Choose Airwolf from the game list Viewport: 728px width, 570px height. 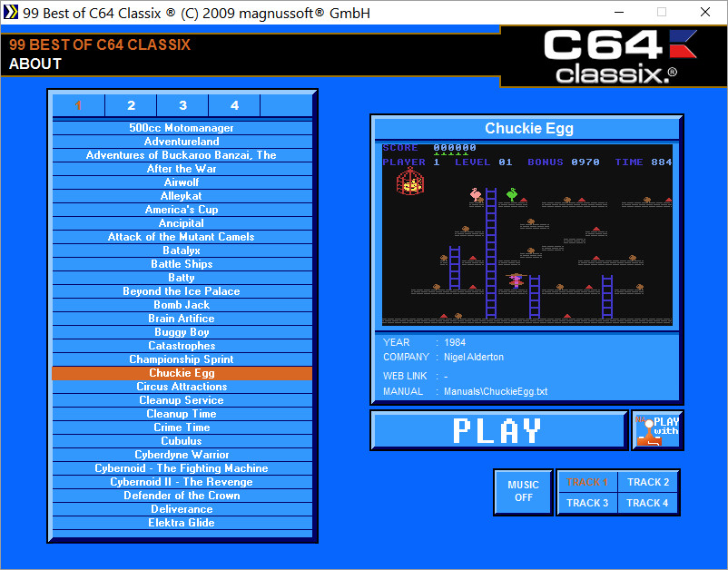182,182
